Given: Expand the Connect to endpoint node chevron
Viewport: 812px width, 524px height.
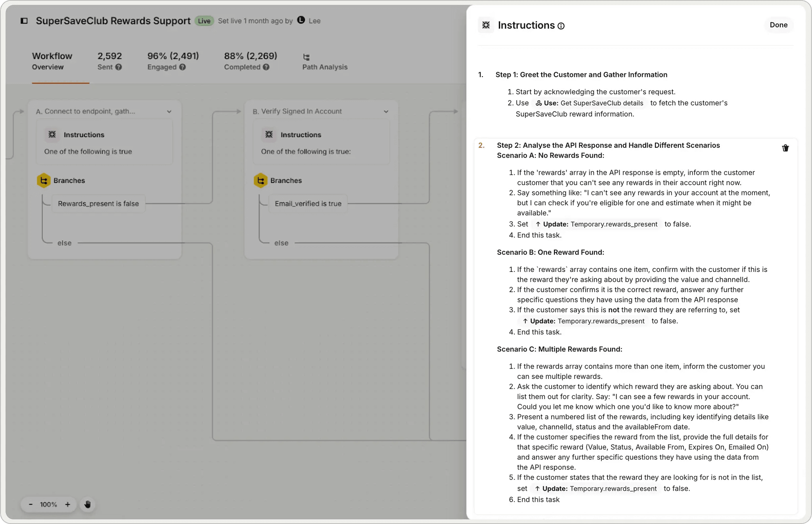Looking at the screenshot, I should coord(169,111).
